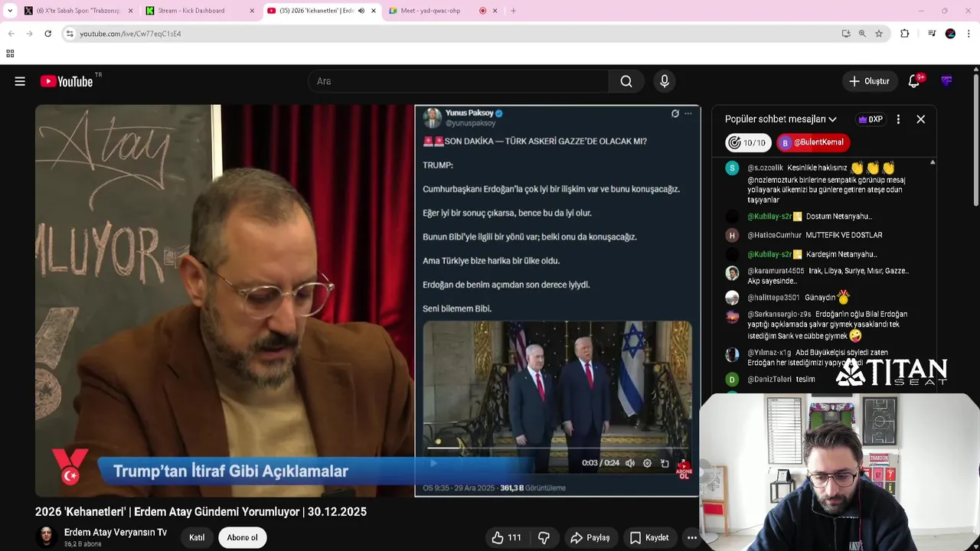
Task: Open the account avatar menu
Action: [x=947, y=81]
